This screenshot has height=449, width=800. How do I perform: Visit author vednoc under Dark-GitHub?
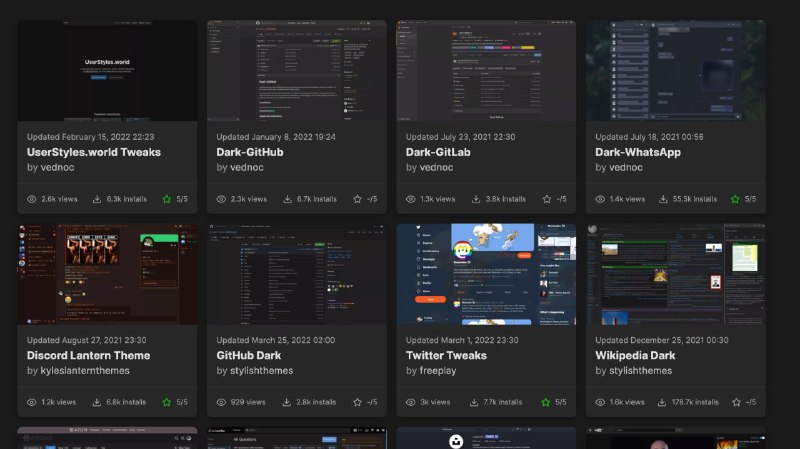tap(246, 167)
